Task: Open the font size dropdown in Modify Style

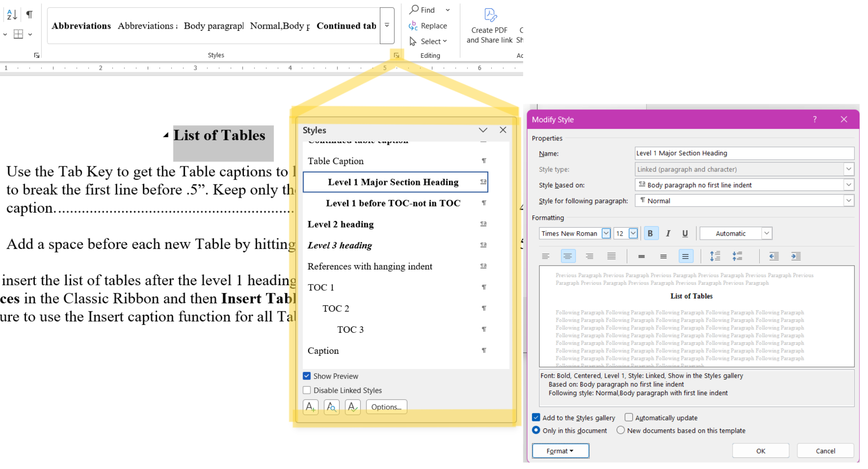Action: coord(633,233)
